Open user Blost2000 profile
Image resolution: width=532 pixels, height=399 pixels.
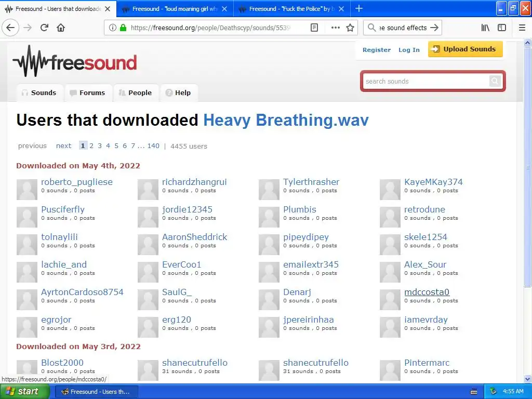[62, 363]
